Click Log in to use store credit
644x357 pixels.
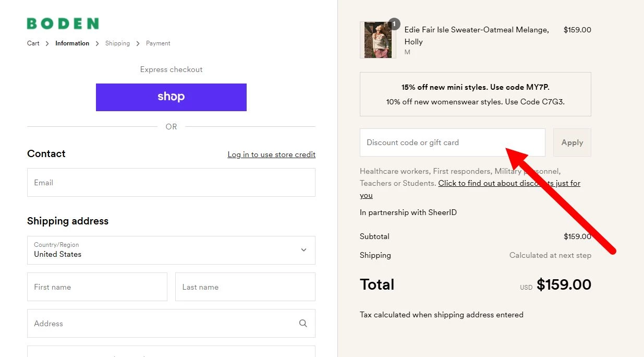pyautogui.click(x=272, y=154)
